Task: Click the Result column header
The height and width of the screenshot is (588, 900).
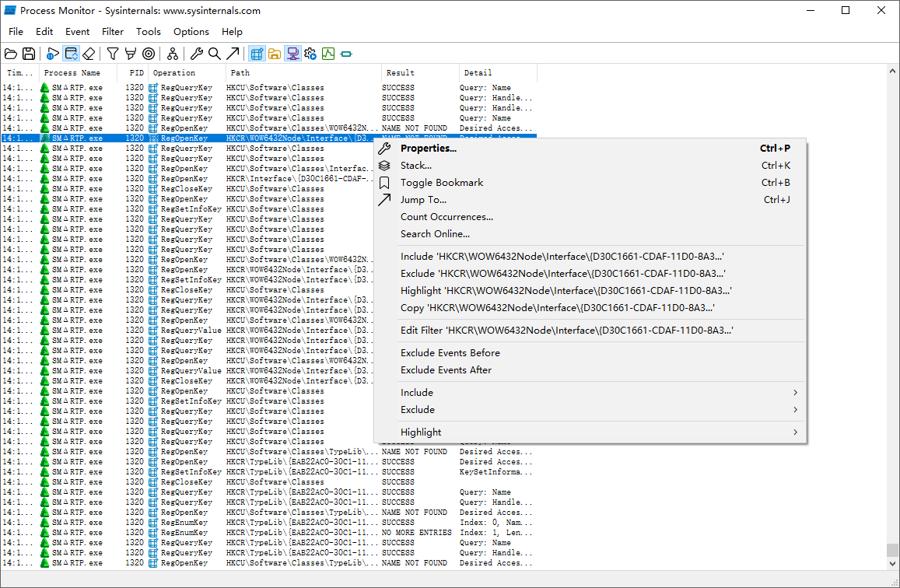Action: (x=420, y=73)
